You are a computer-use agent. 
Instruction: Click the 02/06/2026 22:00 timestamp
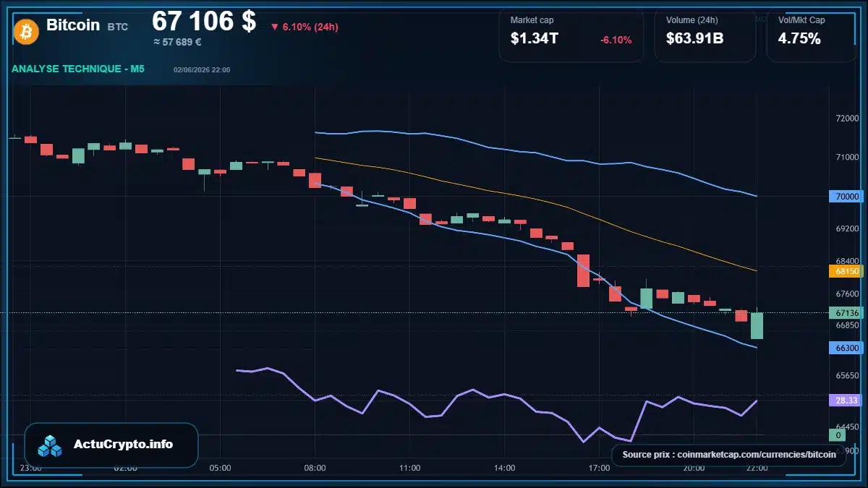click(x=202, y=69)
